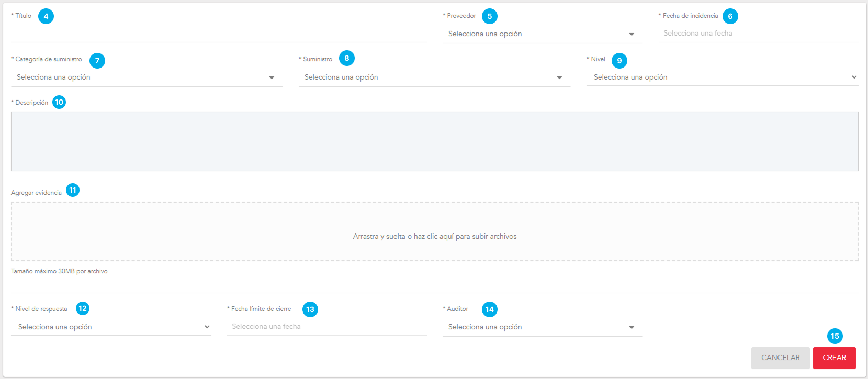Image resolution: width=868 pixels, height=379 pixels.
Task: Expand the Nivel dropdown
Action: pyautogui.click(x=722, y=77)
